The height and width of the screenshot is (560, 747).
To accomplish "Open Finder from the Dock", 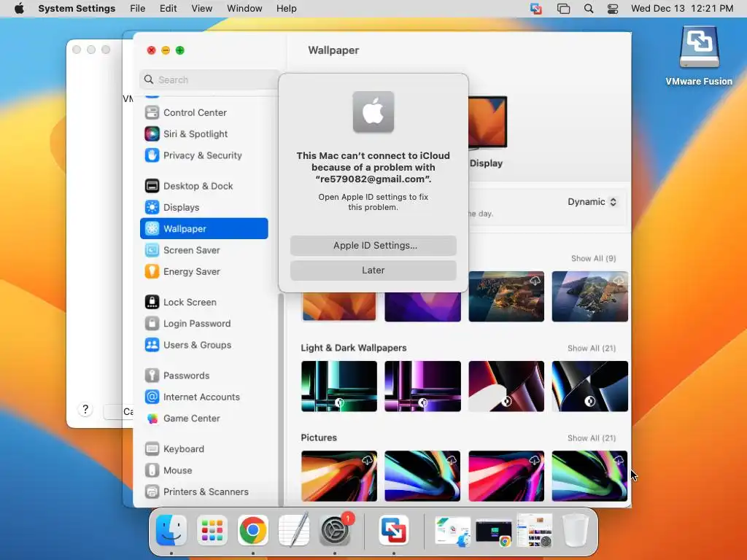I will (x=171, y=529).
